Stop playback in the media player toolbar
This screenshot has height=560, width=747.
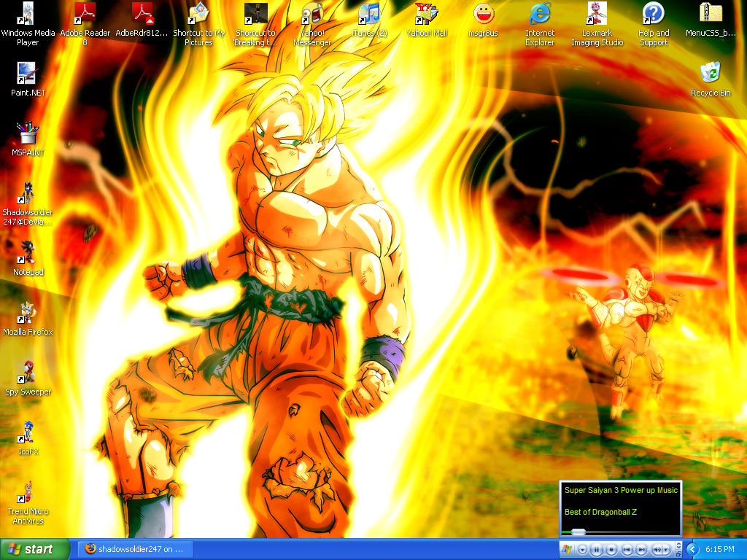pyautogui.click(x=612, y=550)
